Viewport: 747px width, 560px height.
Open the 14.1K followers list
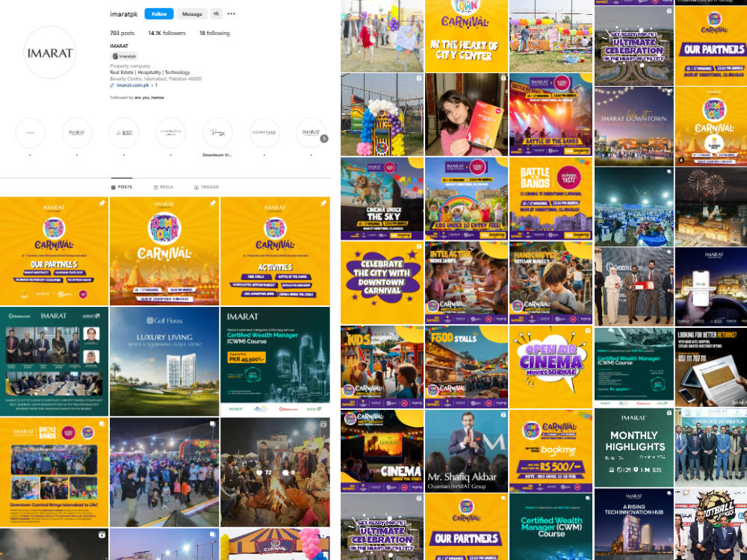coord(167,33)
